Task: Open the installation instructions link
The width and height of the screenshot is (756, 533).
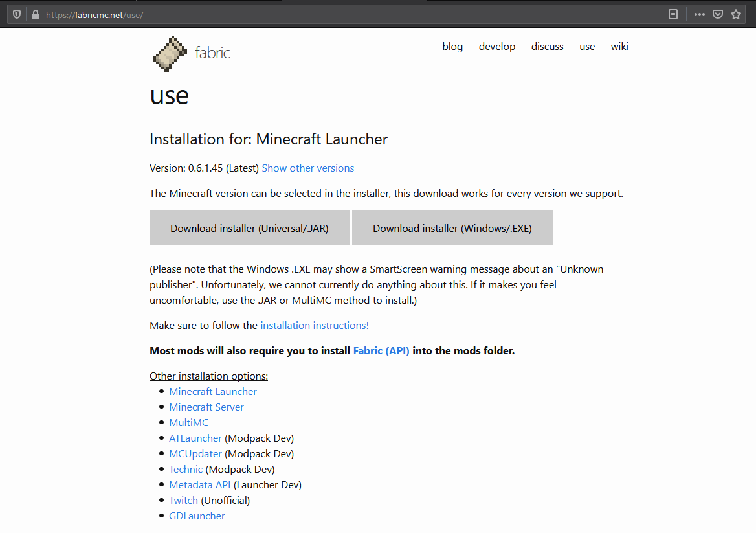Action: pos(315,326)
